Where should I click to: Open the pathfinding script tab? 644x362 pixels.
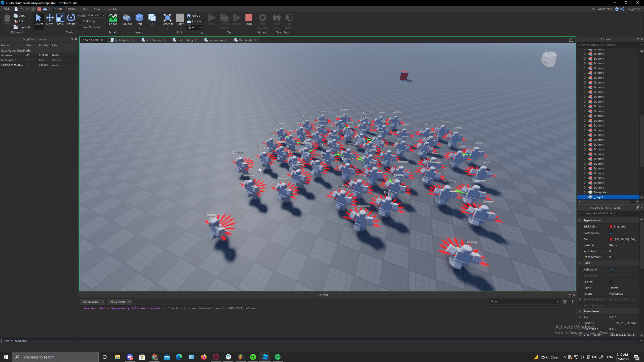coord(185,40)
